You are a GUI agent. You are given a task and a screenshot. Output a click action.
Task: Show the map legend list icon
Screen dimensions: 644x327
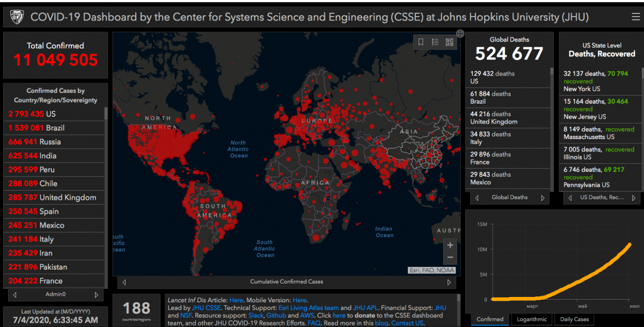pos(435,42)
